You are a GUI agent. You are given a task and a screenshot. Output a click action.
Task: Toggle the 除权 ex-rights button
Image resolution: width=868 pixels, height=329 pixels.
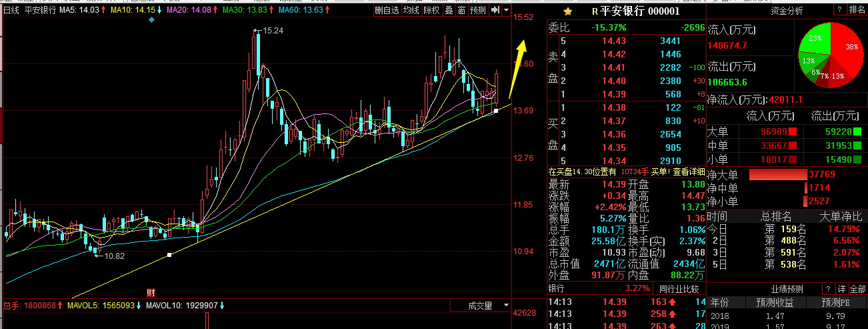tap(431, 11)
